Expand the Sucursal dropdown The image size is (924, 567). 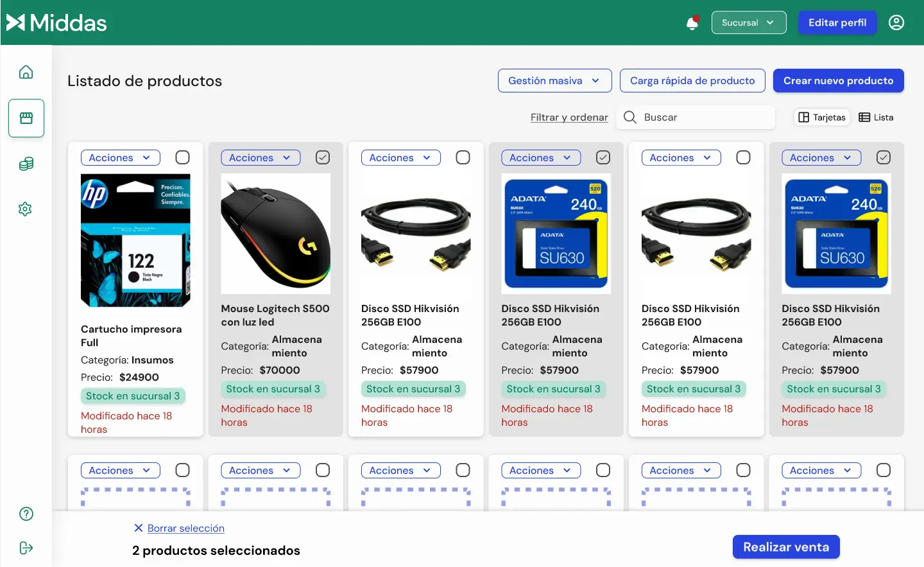[x=748, y=22]
